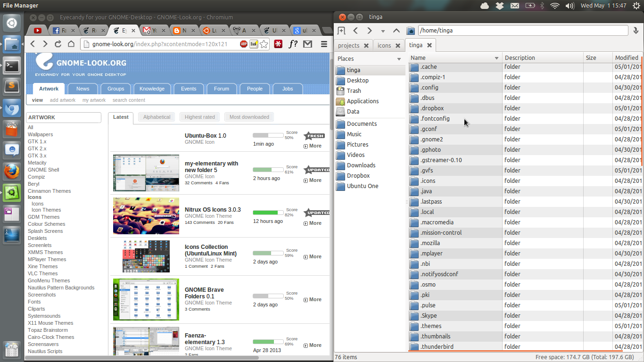This screenshot has width=644, height=362.
Task: Expand More for Ubuntu-Box 1.0
Action: [313, 146]
